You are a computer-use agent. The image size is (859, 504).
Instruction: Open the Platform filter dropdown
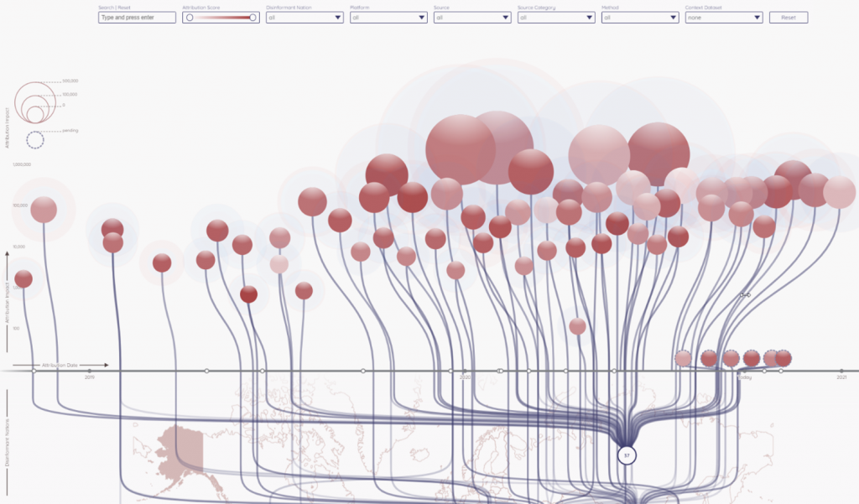pyautogui.click(x=388, y=18)
